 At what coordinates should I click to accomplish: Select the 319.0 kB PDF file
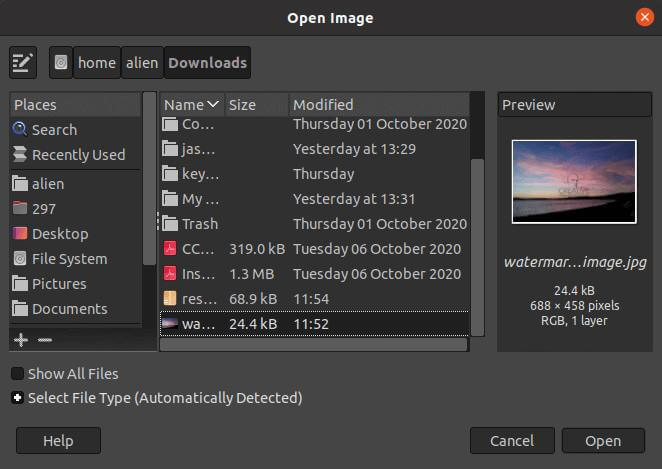[x=315, y=249]
